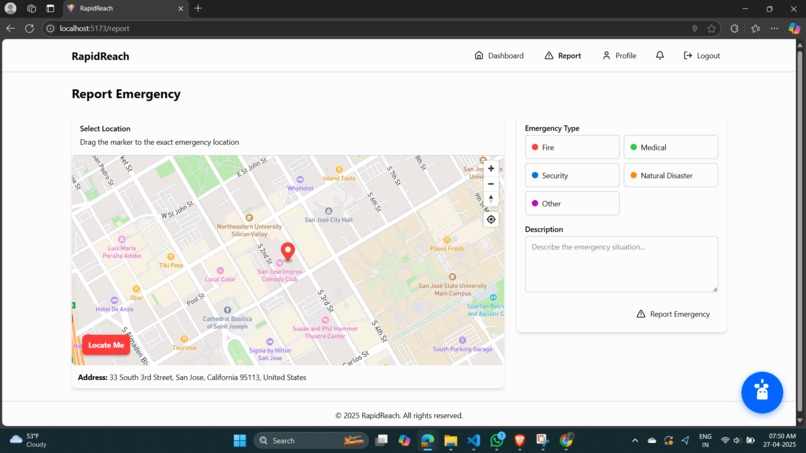Click the Tiki Pete map marker

(x=171, y=257)
